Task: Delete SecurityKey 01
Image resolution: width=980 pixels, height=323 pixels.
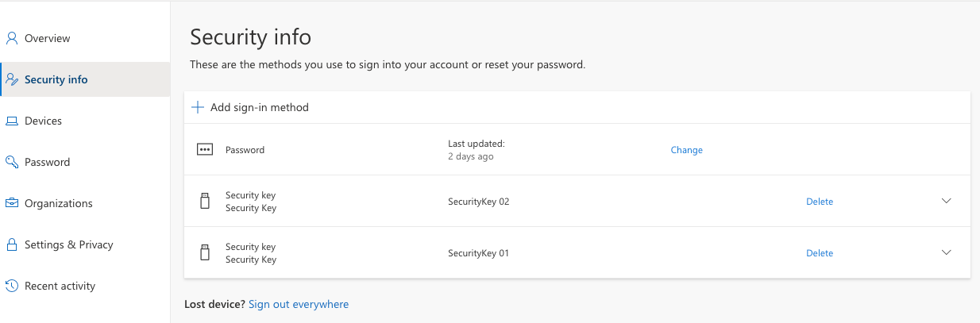Action: (x=820, y=253)
